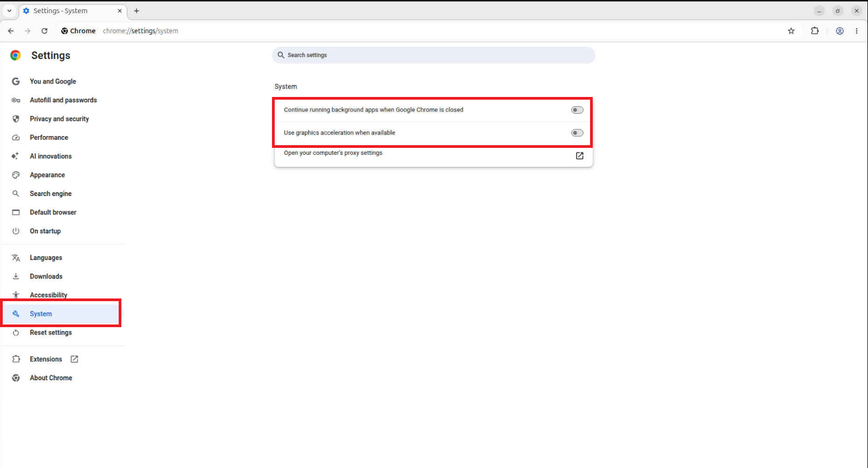Close the Settings - System tab
This screenshot has width=868, height=468.
coord(120,11)
